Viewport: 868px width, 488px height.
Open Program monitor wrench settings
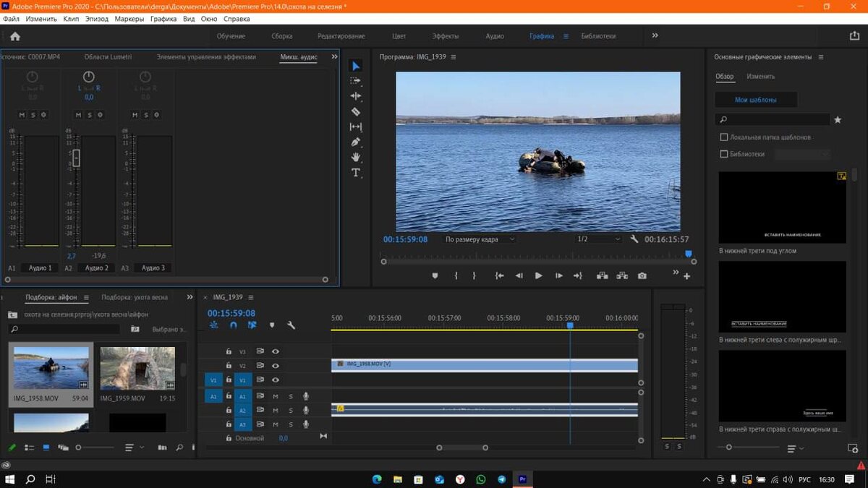(634, 239)
